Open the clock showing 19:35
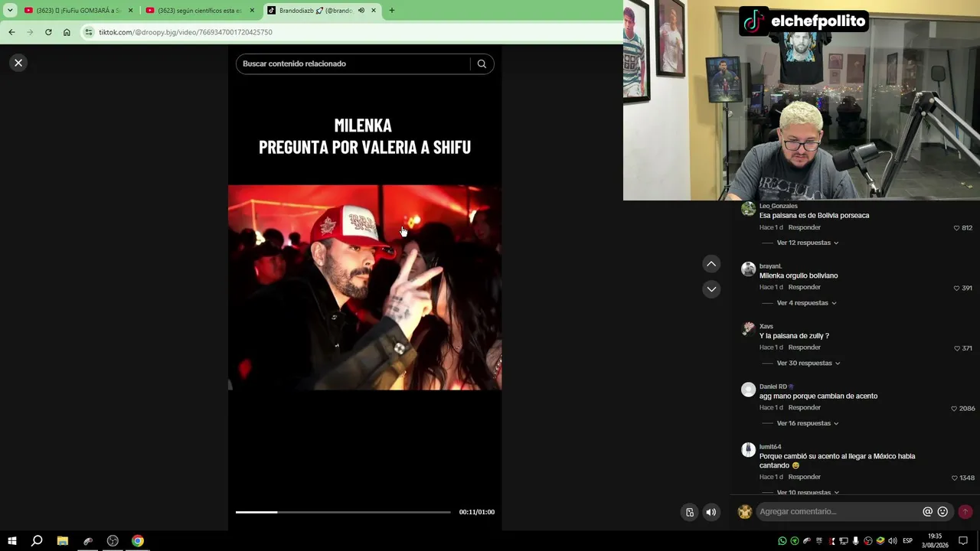 (x=935, y=541)
